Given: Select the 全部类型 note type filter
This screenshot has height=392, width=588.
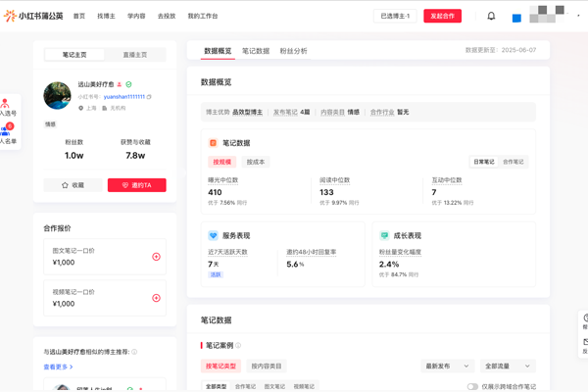Looking at the screenshot, I should click(x=216, y=386).
